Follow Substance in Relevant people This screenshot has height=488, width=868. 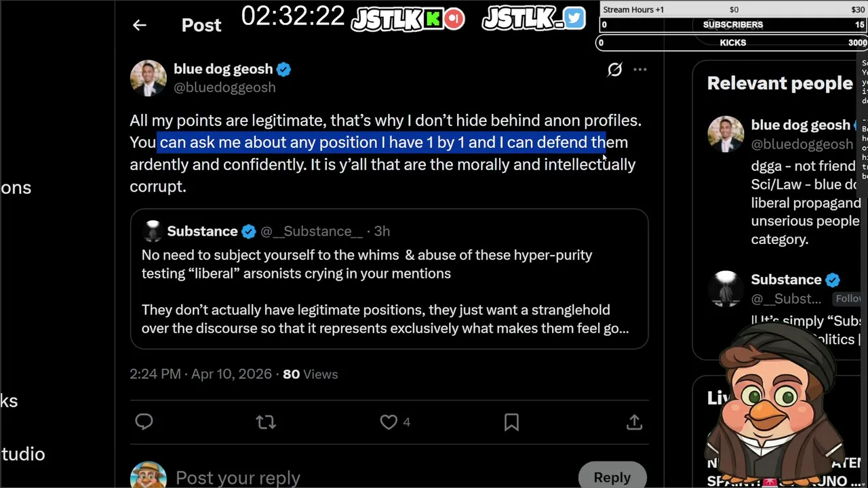pyautogui.click(x=849, y=298)
